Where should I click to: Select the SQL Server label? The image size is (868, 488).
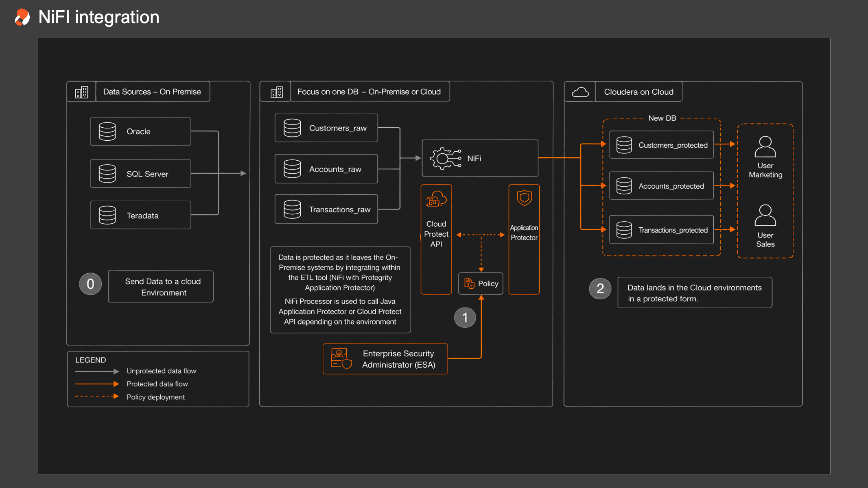tap(147, 174)
